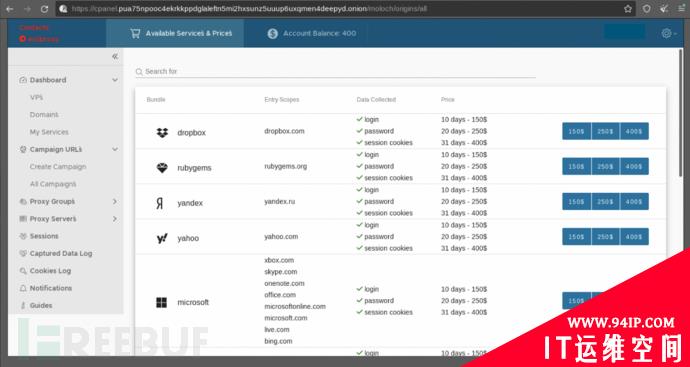
Task: Expand the Proxy Servers submenu arrow
Action: tap(115, 219)
